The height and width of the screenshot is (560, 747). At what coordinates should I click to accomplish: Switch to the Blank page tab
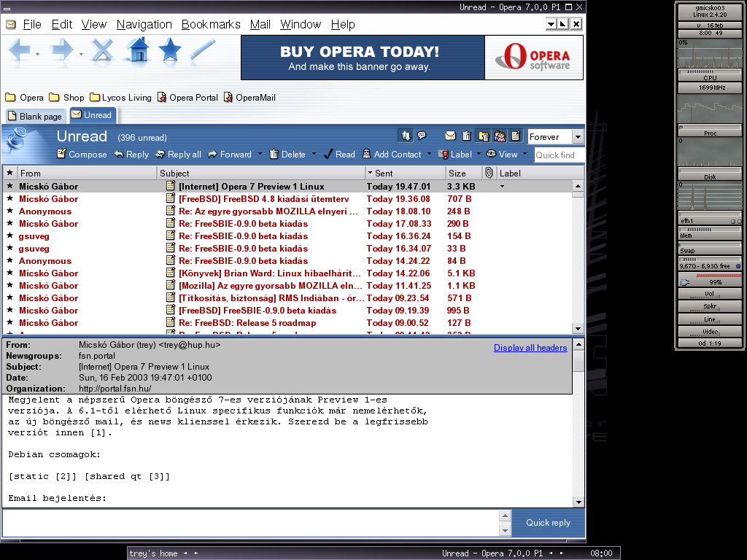[36, 116]
